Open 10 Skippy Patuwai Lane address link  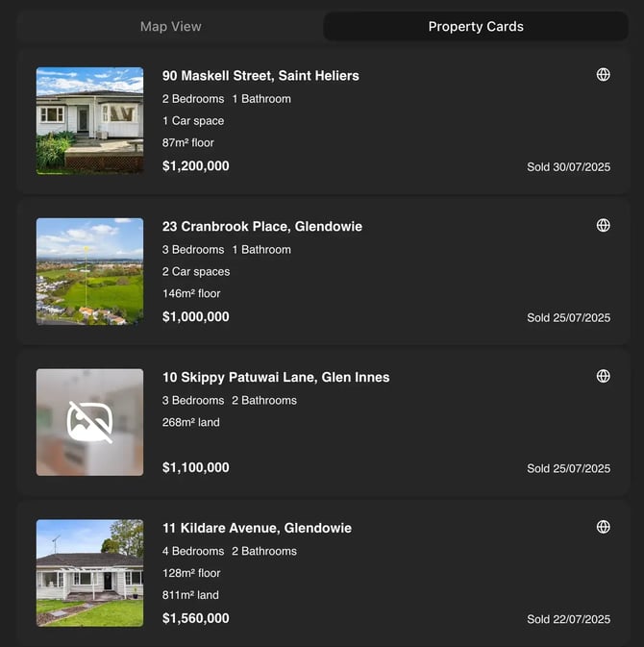[276, 378]
